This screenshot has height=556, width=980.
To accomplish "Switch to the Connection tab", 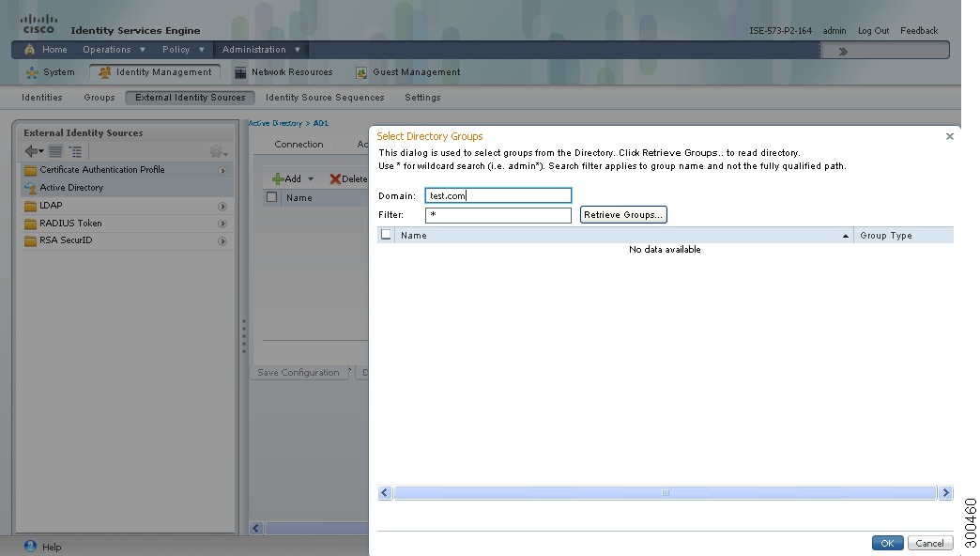I will tap(299, 145).
